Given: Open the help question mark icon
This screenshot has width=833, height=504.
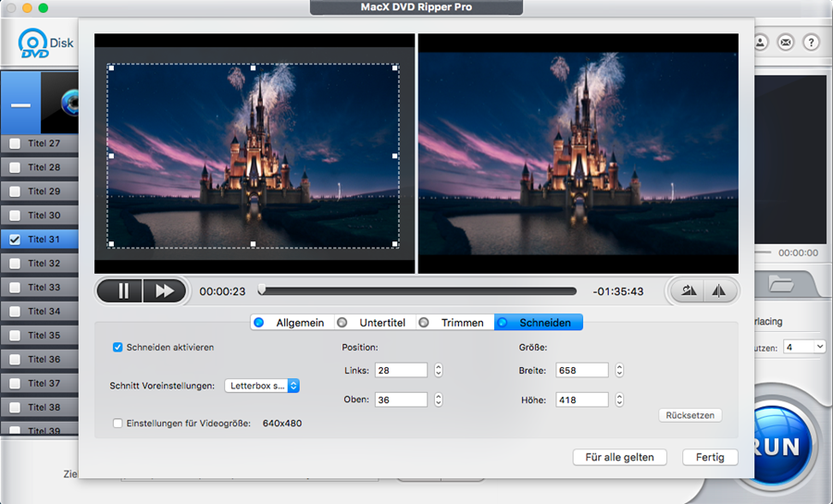Looking at the screenshot, I should tap(811, 43).
